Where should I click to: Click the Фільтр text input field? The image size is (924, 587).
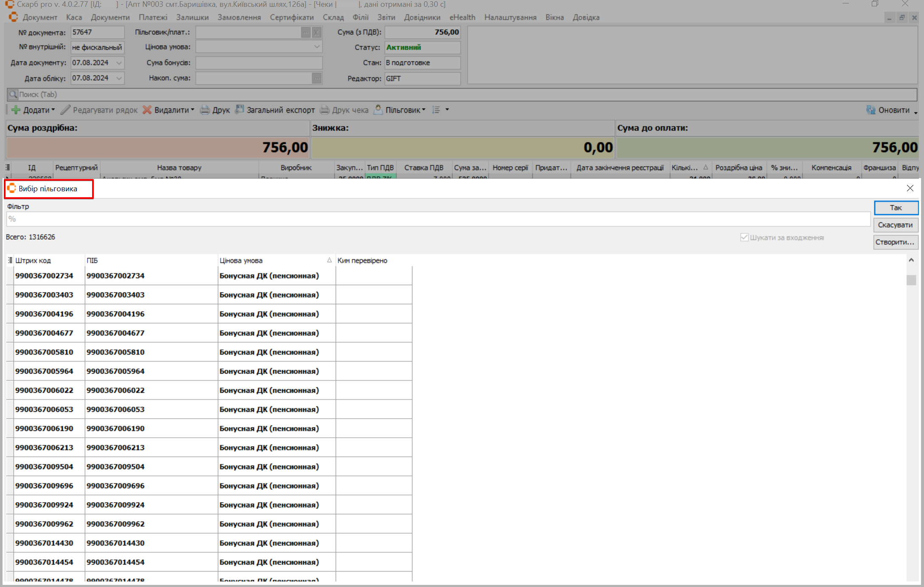click(437, 219)
